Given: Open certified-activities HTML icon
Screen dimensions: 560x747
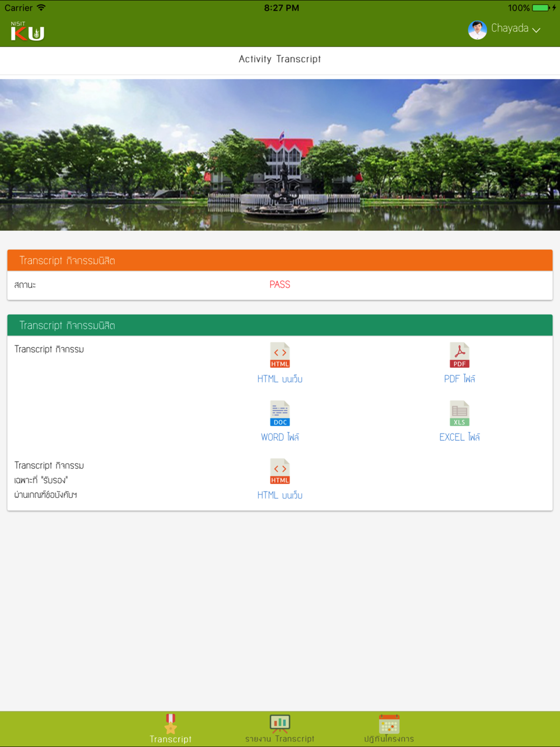Looking at the screenshot, I should (280, 471).
